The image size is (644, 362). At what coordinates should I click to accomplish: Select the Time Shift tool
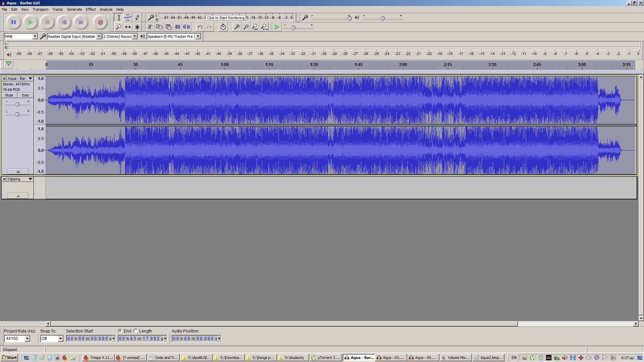(128, 27)
